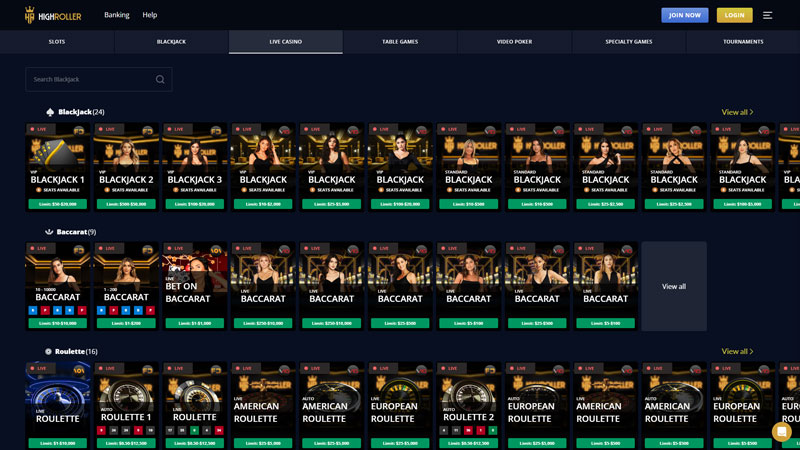This screenshot has height=450, width=800.
Task: Open the Table Games tab
Action: (x=400, y=42)
